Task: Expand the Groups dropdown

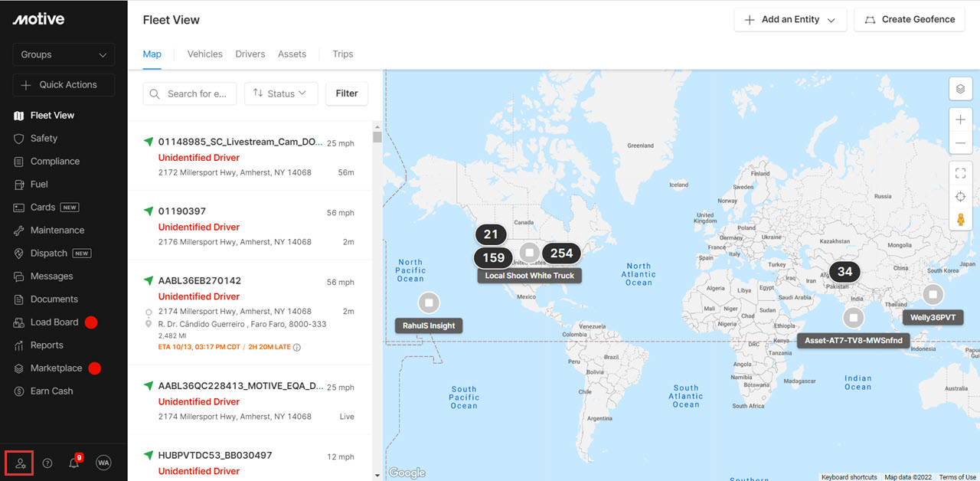Action: pos(64,54)
